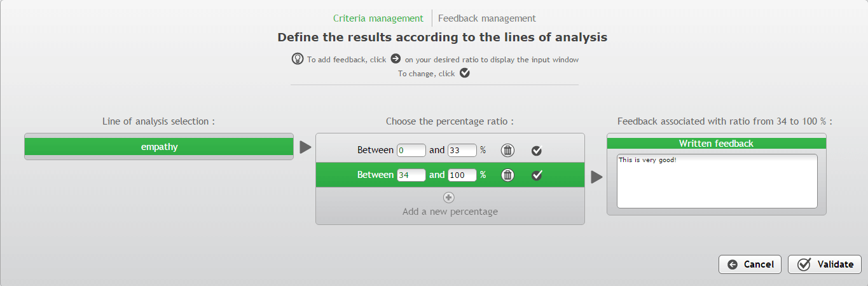Click the Validate button
868x286 pixels.
click(x=825, y=264)
